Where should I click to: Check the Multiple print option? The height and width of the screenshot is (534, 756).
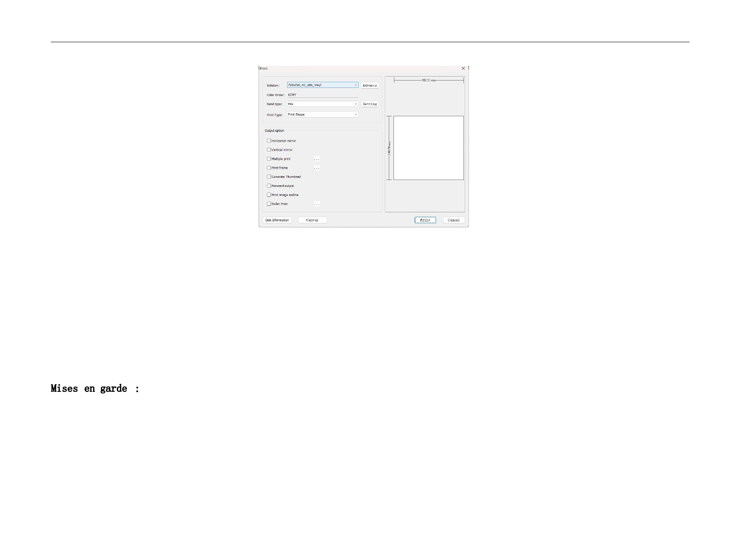269,159
